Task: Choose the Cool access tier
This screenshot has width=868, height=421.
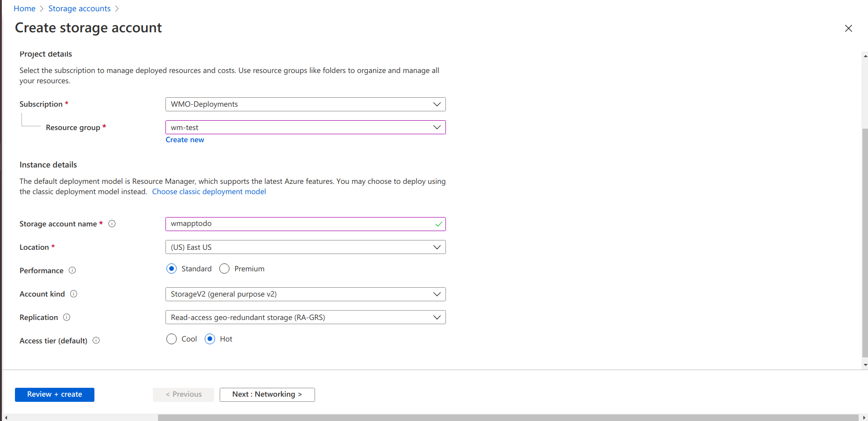Action: (172, 339)
